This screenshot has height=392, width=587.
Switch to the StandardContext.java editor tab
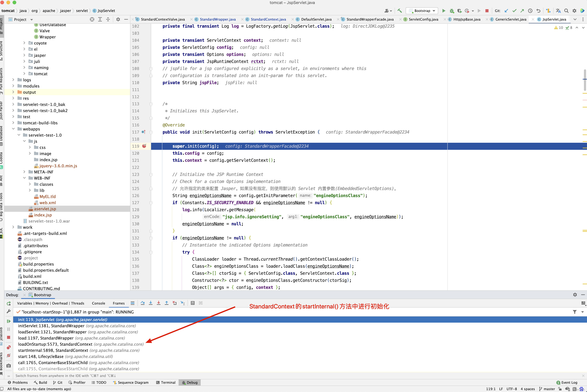point(268,19)
